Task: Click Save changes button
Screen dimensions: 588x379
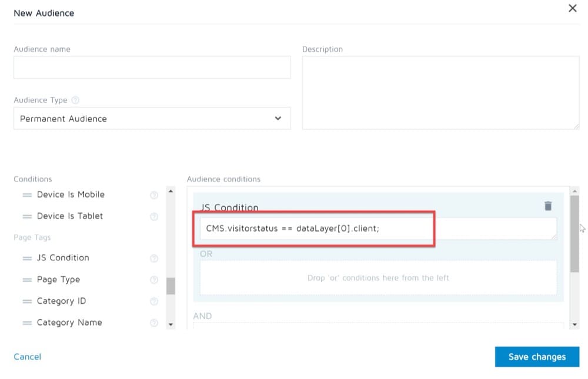Action: 537,357
